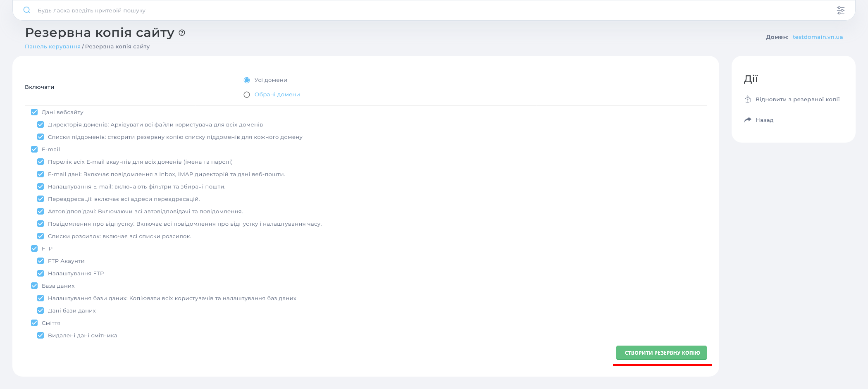This screenshot has width=868, height=389.
Task: Disable Списки розсилок checkbox
Action: coord(41,236)
